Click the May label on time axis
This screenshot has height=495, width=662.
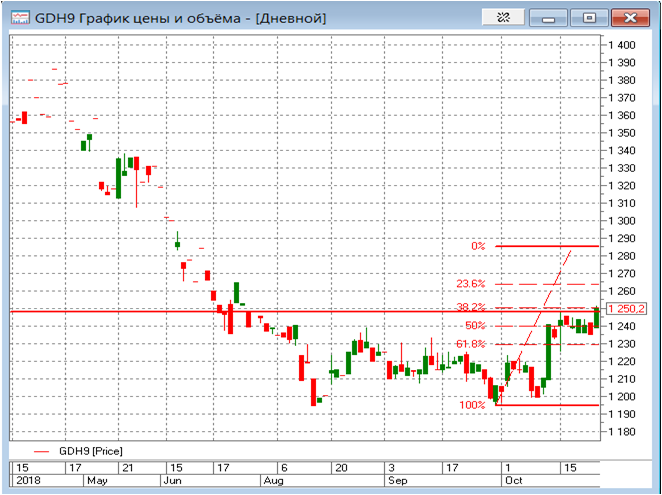[x=97, y=481]
